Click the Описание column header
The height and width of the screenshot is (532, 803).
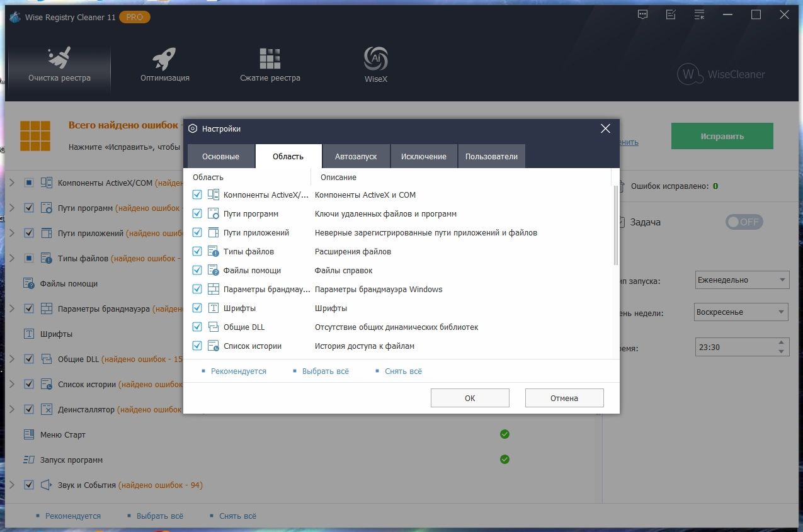click(x=338, y=177)
